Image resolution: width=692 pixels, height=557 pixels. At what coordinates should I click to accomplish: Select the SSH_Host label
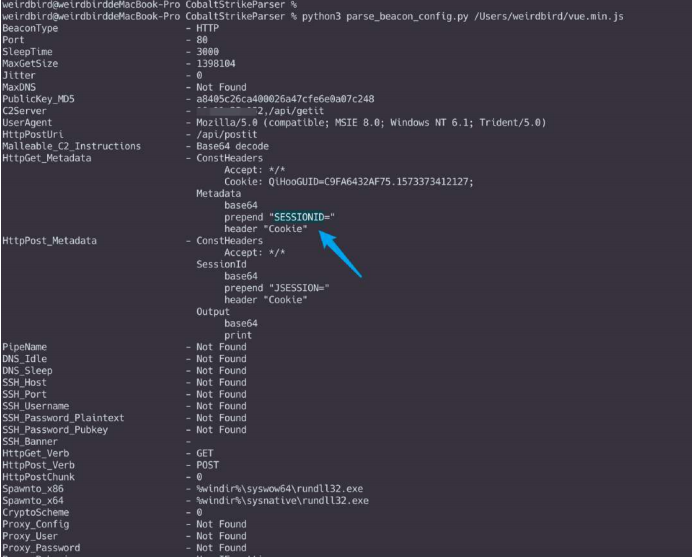click(24, 383)
